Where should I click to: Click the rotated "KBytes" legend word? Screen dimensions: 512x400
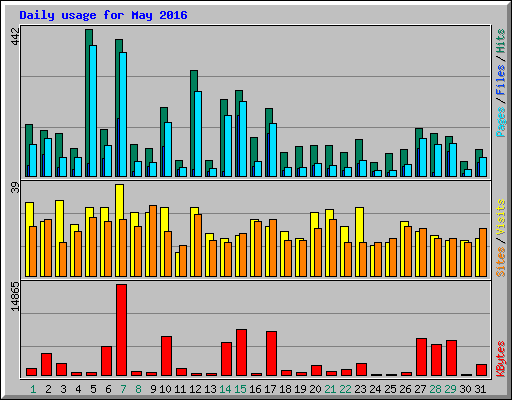pos(501,359)
